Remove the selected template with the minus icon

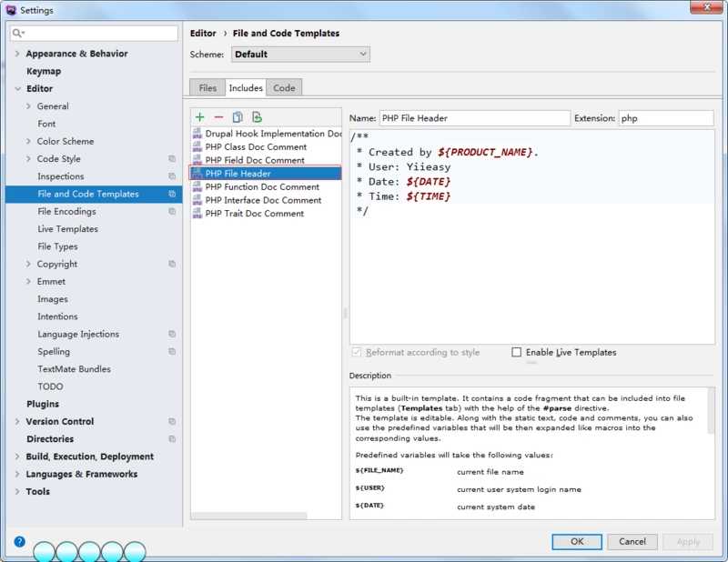pyautogui.click(x=218, y=117)
